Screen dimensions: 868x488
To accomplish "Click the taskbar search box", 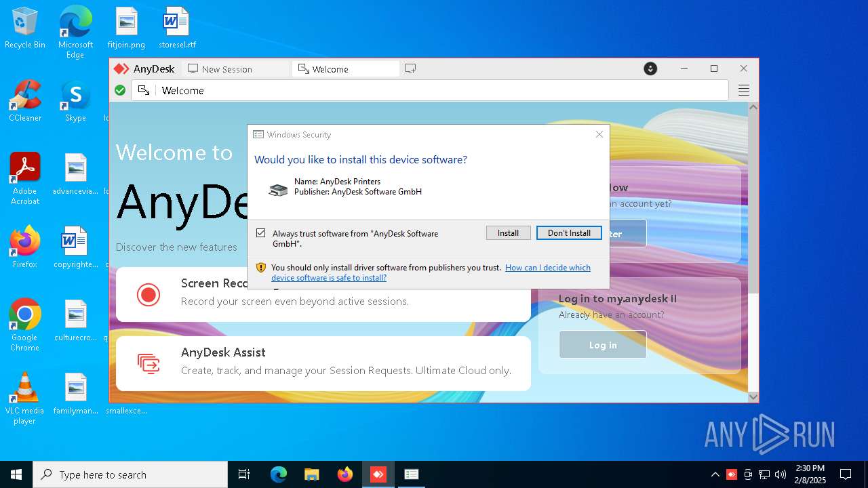I will point(130,474).
